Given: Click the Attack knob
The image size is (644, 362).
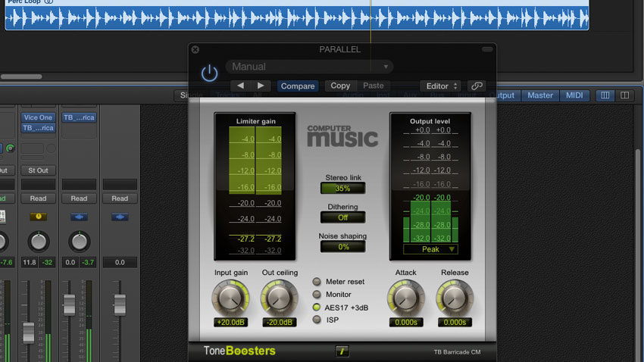Looking at the screenshot, I should [406, 298].
